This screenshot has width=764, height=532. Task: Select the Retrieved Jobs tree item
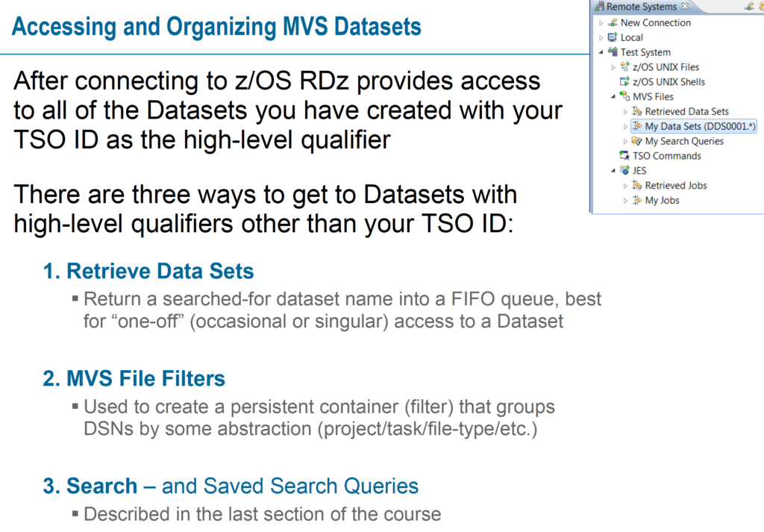pyautogui.click(x=675, y=186)
